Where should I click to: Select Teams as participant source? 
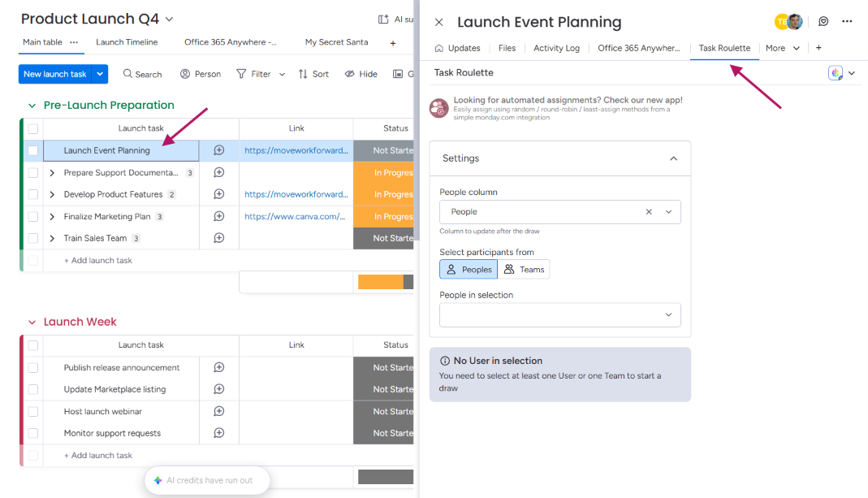pos(524,269)
